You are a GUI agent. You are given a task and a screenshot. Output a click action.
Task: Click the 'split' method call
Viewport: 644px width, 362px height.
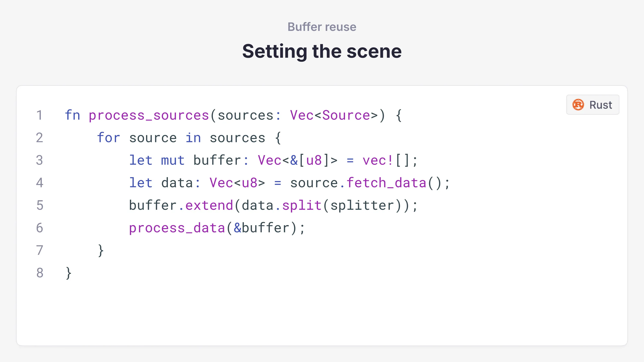[x=302, y=205]
